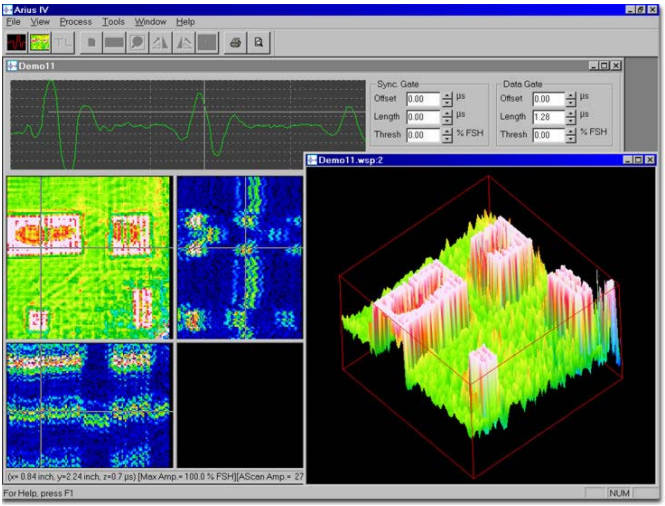Increase Data Gate Length with up arrow
The height and width of the screenshot is (506, 665).
(x=571, y=114)
